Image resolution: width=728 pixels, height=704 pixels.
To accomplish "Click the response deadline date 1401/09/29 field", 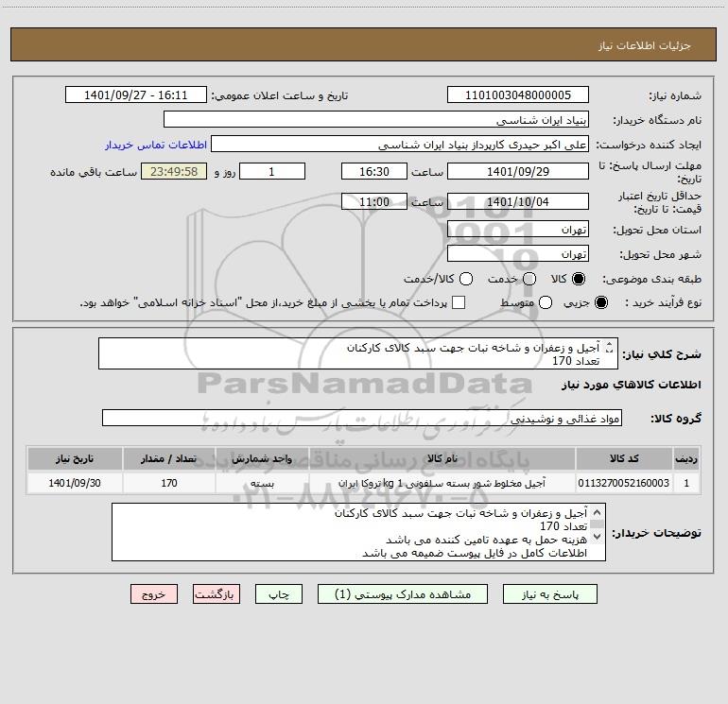I will tap(518, 171).
